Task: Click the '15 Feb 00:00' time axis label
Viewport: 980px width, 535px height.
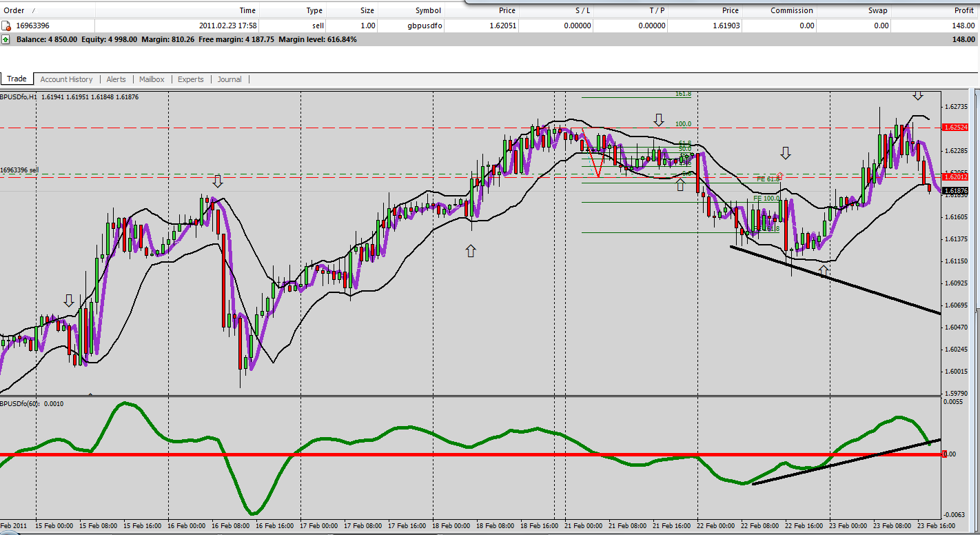Action: (54, 526)
